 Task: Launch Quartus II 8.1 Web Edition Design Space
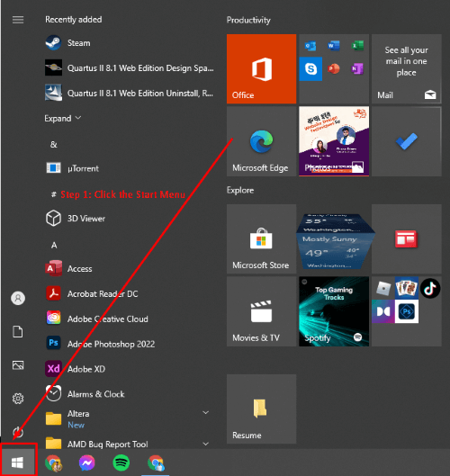(x=129, y=68)
